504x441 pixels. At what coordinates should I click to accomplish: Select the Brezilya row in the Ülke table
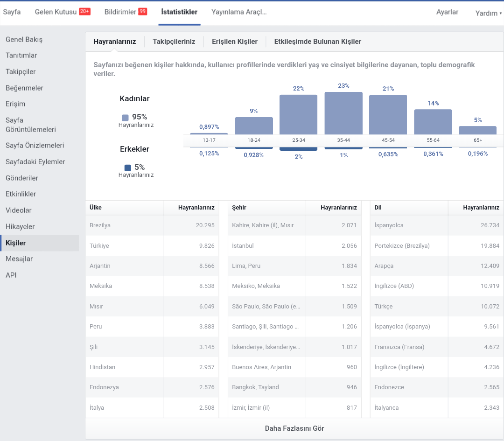click(x=152, y=225)
